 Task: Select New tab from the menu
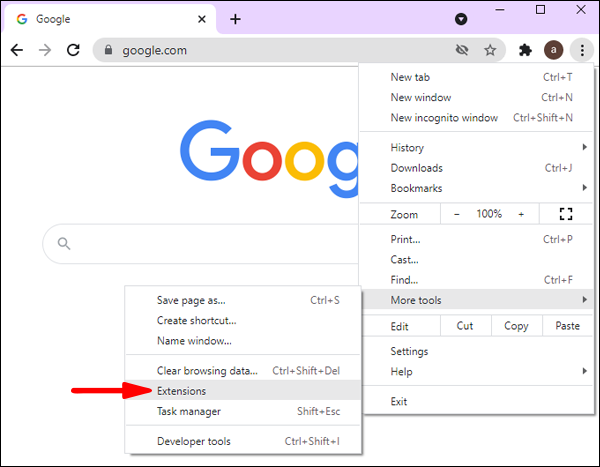476,77
